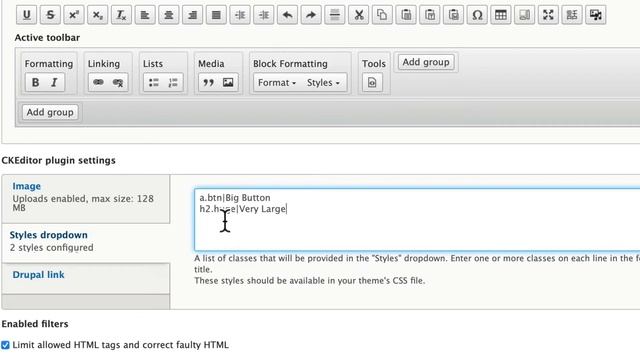Click the Enabled filters heading
Viewport: 640px width, 360px height.
click(35, 324)
